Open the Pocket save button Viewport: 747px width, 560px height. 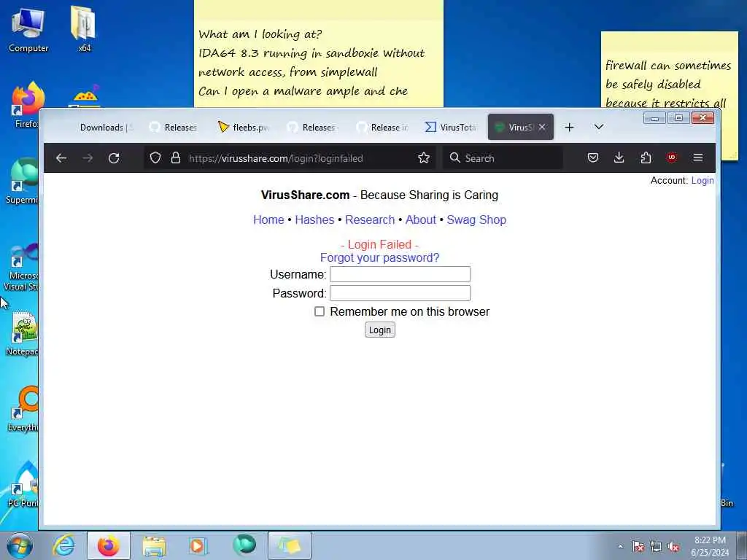click(592, 157)
